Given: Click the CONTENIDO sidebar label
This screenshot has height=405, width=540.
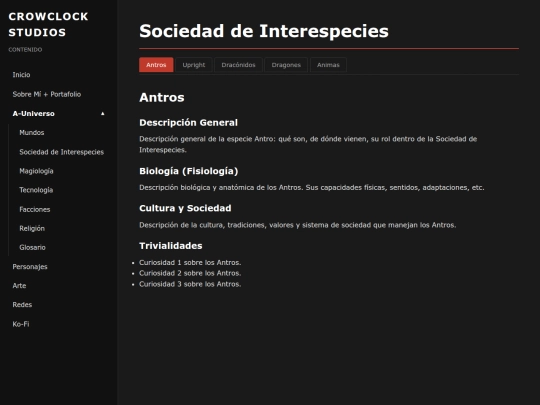Looking at the screenshot, I should click(x=25, y=50).
